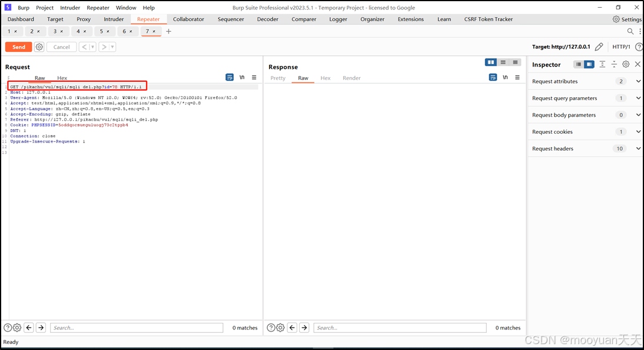The height and width of the screenshot is (350, 644).
Task: Open request editor hamburger menu
Action: point(254,77)
